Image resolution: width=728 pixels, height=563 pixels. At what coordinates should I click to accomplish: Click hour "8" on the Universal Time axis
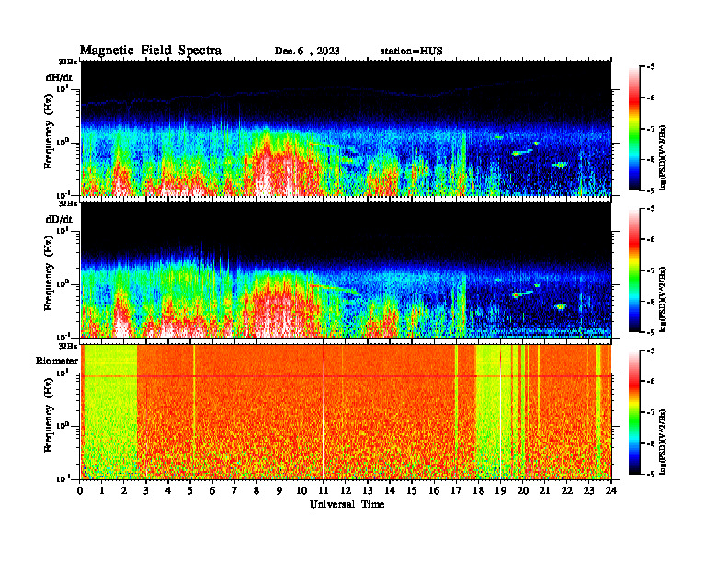point(257,490)
